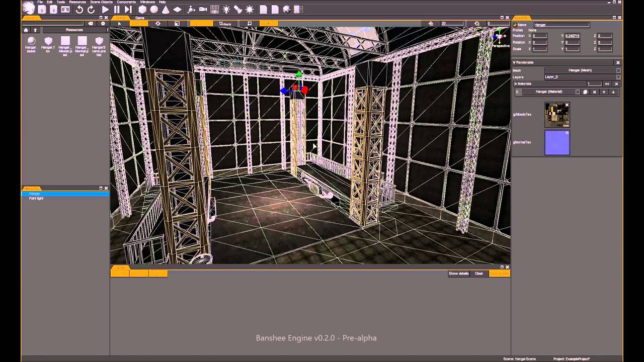This screenshot has height=362, width=644.
Task: Remove the Renderable component
Action: pos(618,62)
